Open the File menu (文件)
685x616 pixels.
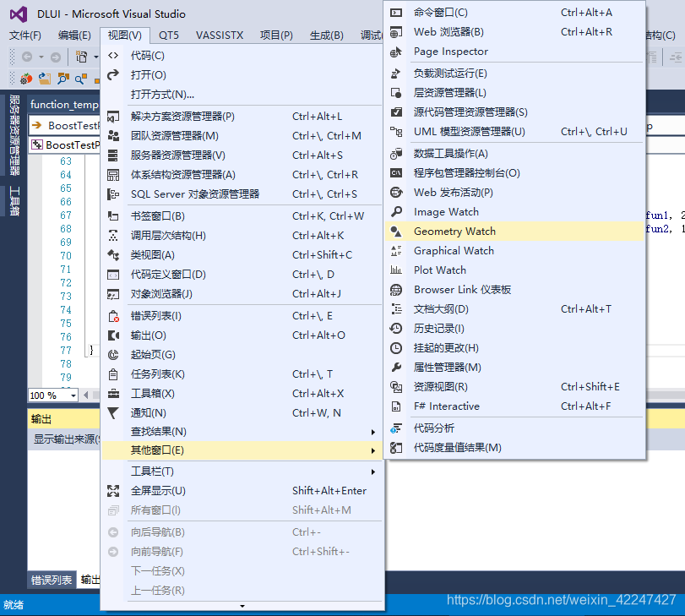point(25,35)
